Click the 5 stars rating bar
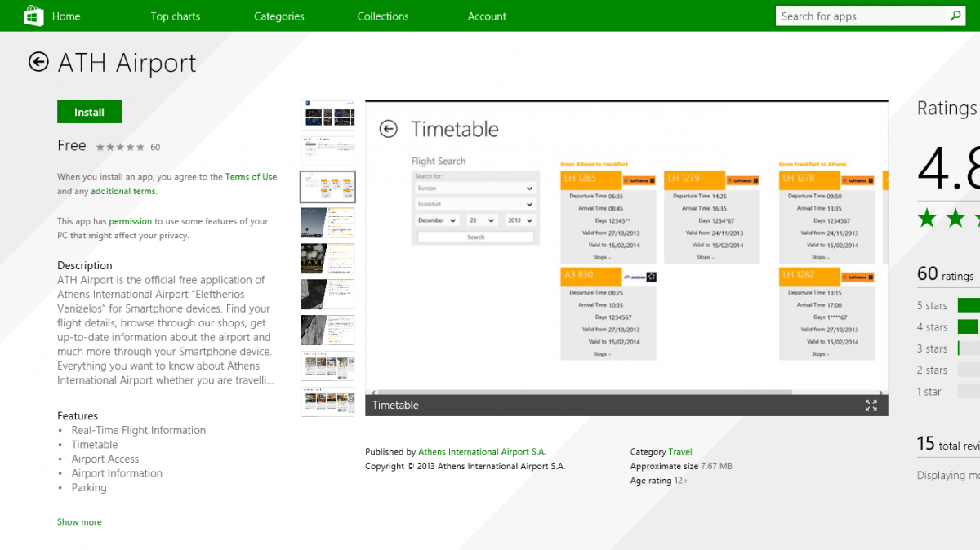The width and height of the screenshot is (980, 550). click(969, 305)
